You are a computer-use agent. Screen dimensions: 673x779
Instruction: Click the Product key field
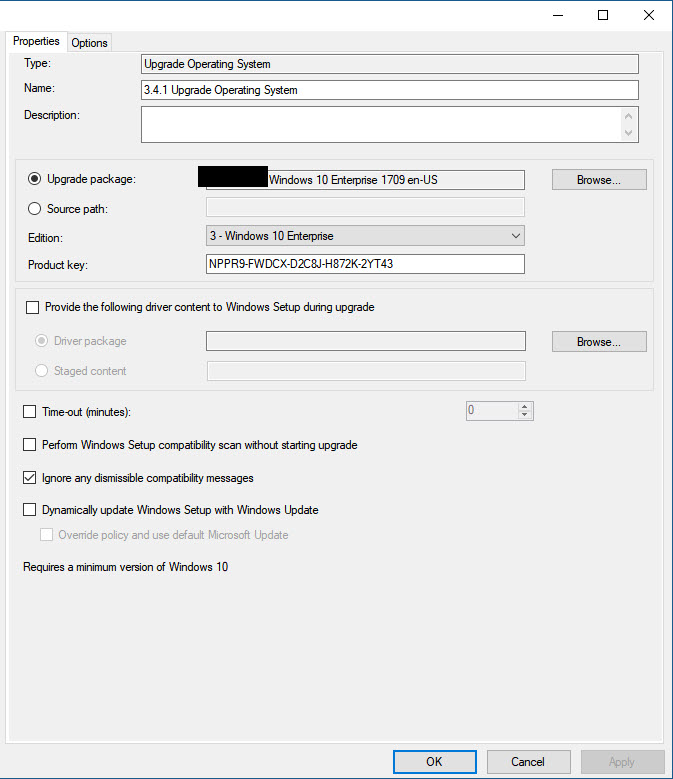[x=365, y=264]
